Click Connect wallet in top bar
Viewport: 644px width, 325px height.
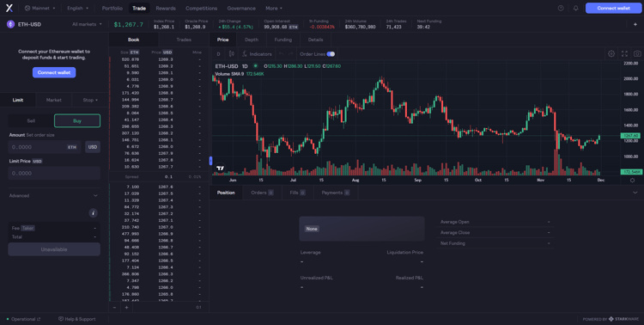click(x=613, y=9)
